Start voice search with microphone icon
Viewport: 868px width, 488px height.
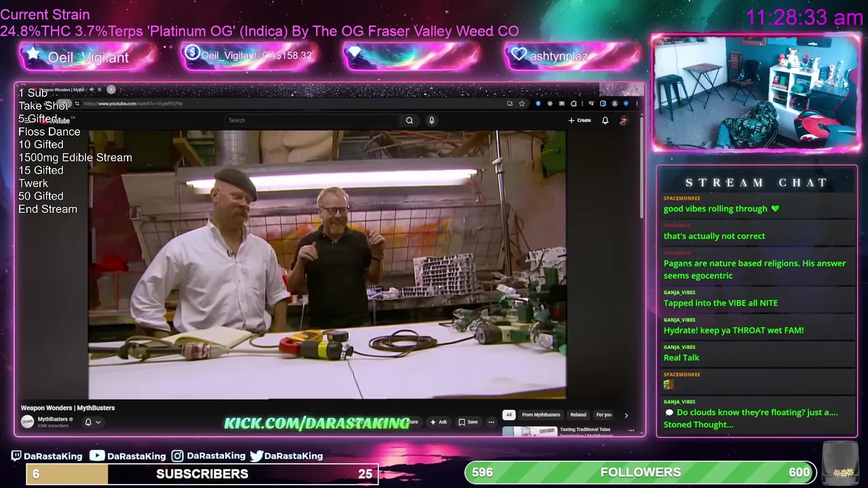coord(431,120)
